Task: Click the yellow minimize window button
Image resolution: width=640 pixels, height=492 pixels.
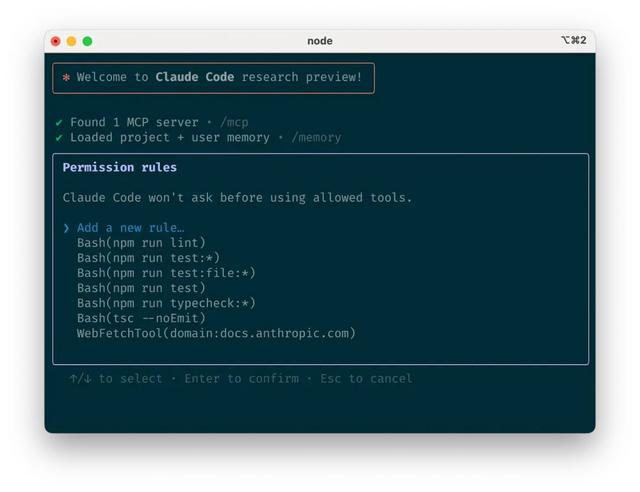Action: [x=71, y=41]
